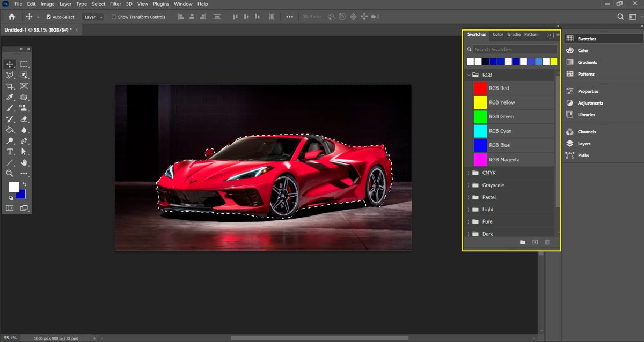The height and width of the screenshot is (342, 644).
Task: Select the Horizontal Type tool
Action: pyautogui.click(x=10, y=152)
